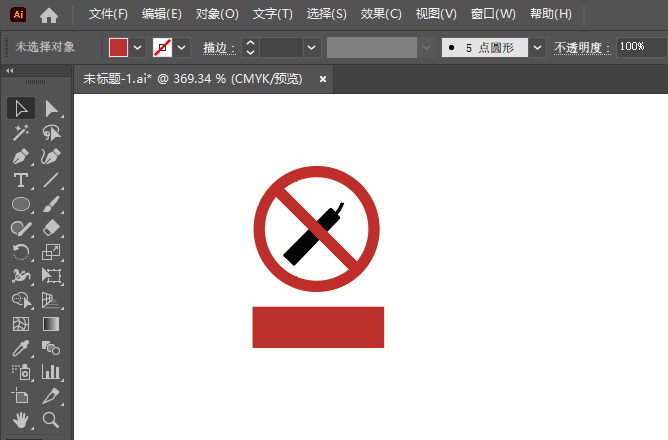Pick the Lasso tool
668x440 pixels.
click(52, 133)
